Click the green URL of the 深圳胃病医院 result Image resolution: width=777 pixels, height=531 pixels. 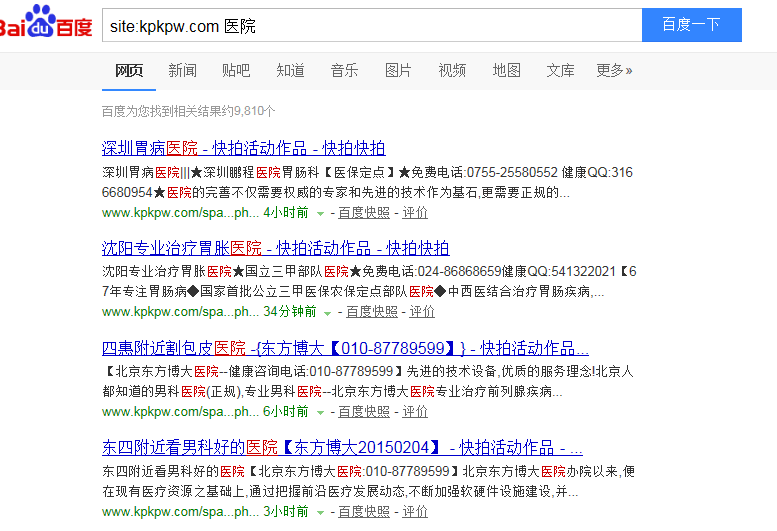click(180, 213)
